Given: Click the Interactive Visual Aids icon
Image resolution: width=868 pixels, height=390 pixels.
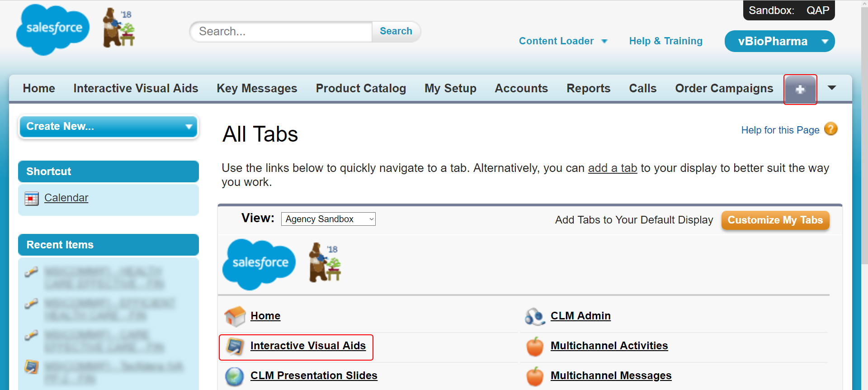Looking at the screenshot, I should (235, 347).
